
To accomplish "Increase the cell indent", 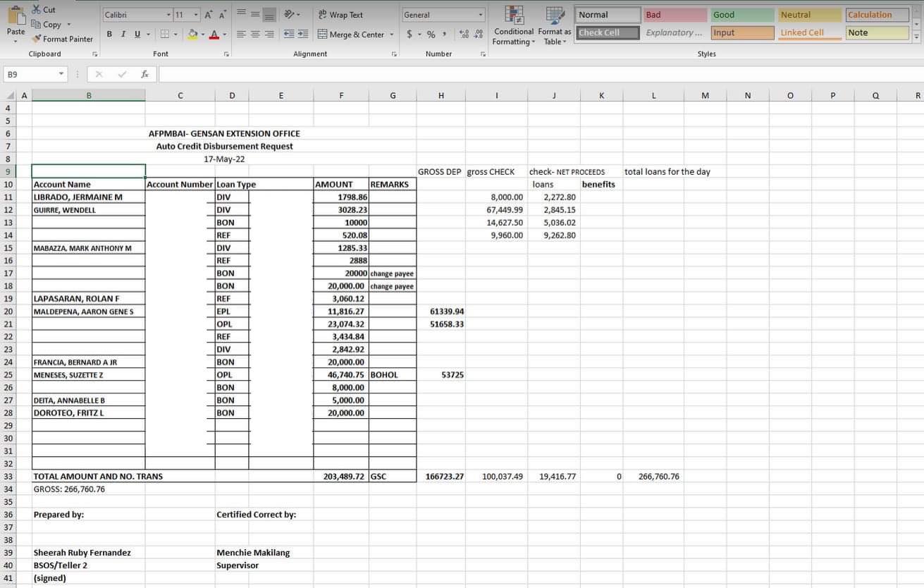I will point(302,34).
